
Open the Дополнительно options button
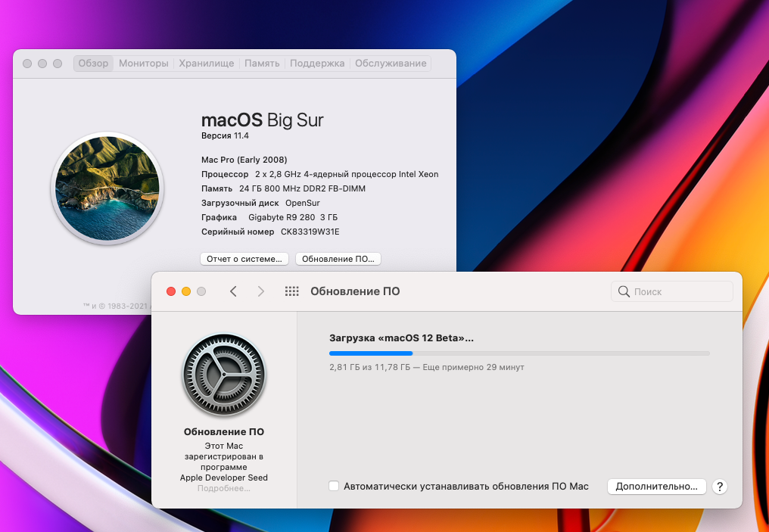point(657,487)
